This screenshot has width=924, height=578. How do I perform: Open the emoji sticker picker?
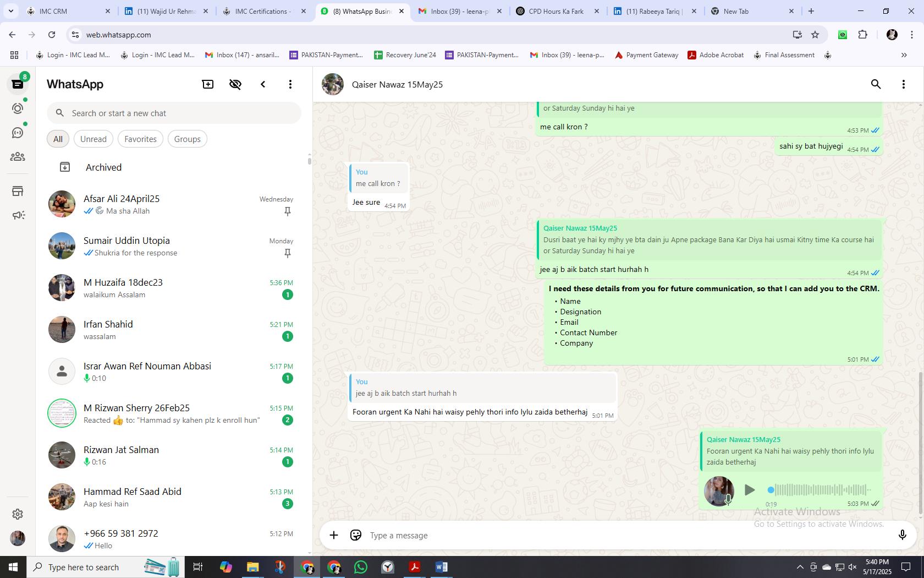click(x=356, y=535)
